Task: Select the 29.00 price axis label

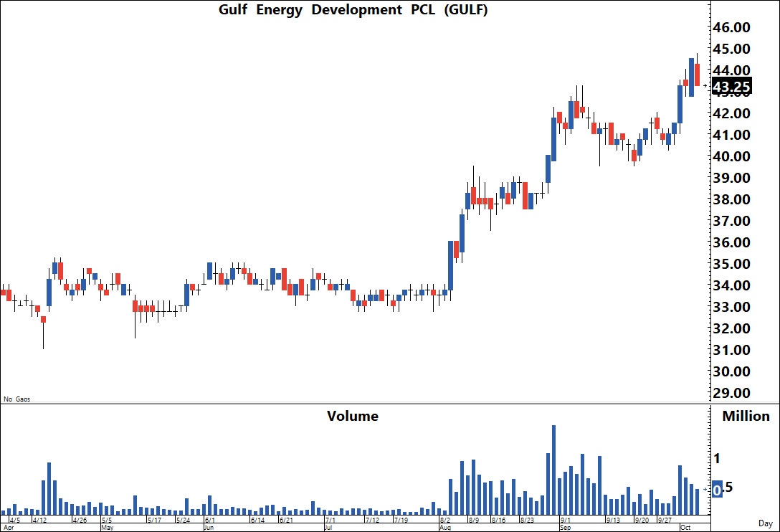Action: (731, 393)
